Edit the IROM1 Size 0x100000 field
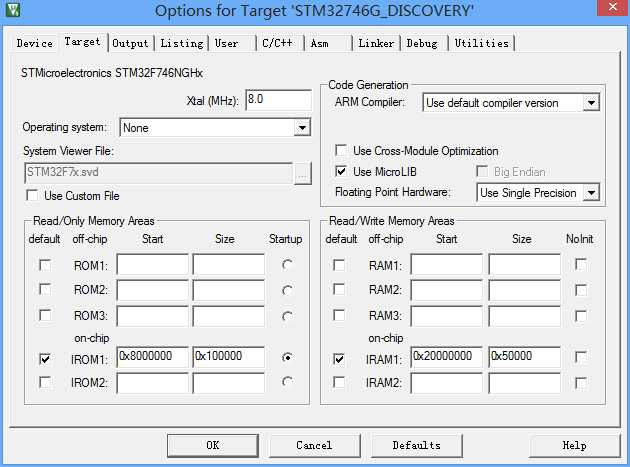 pyautogui.click(x=228, y=357)
